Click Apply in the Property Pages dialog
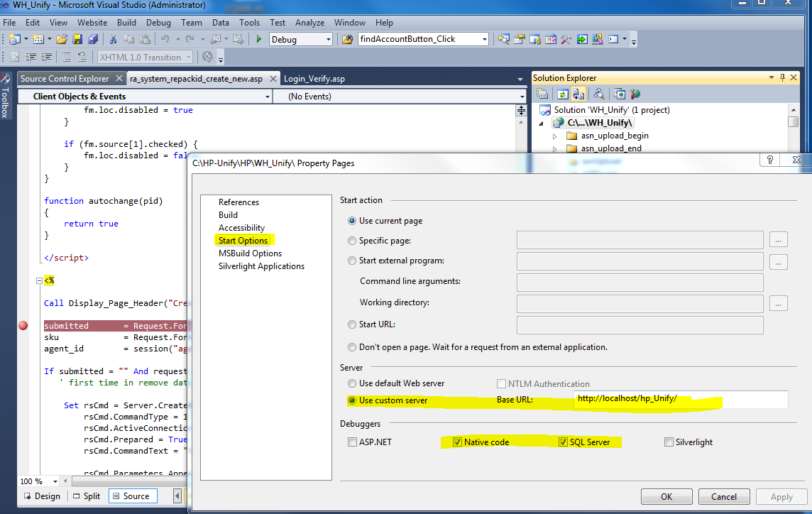 click(x=781, y=496)
